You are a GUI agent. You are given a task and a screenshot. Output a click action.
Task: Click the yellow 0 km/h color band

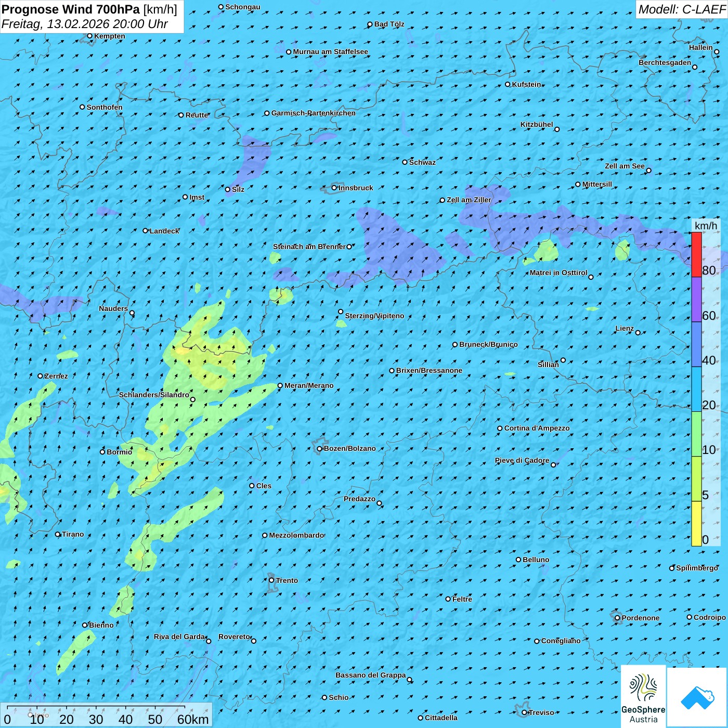[x=696, y=523]
